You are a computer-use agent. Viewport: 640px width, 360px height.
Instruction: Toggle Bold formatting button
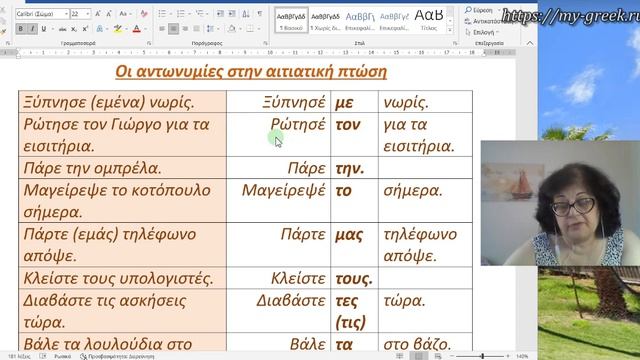20,29
